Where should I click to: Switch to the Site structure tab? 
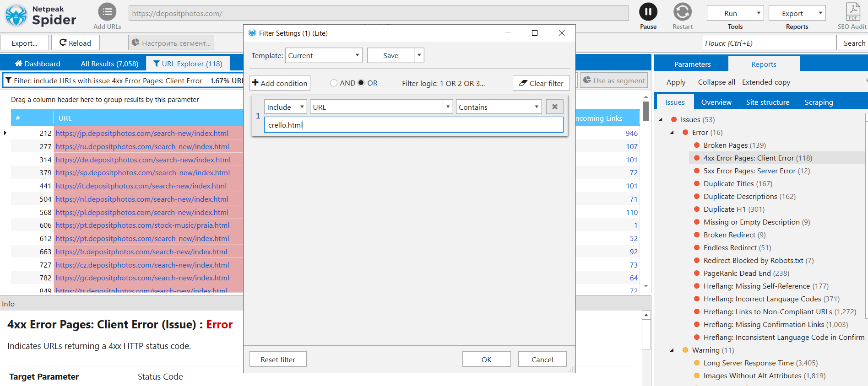tap(767, 102)
